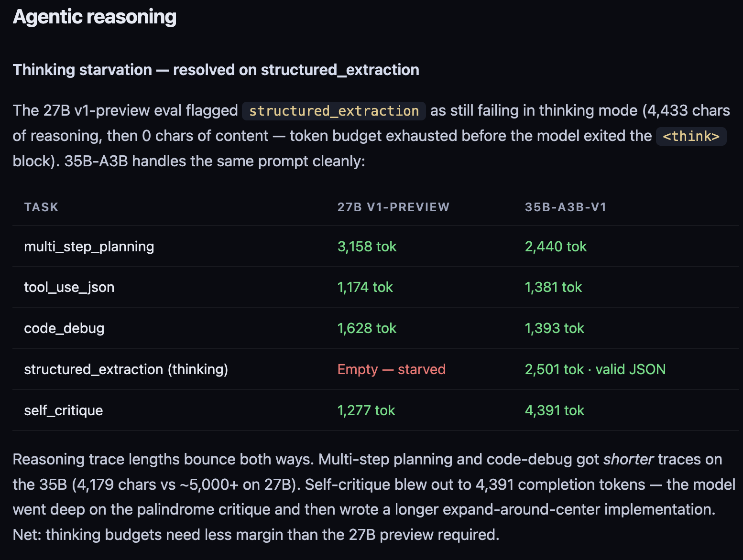
Task: Select the code_debug row label
Action: (64, 328)
